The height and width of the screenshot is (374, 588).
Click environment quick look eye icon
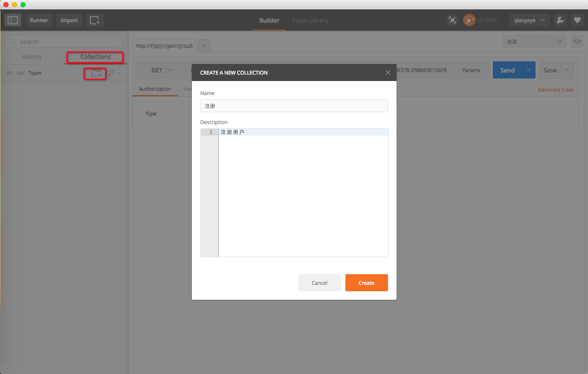pos(577,41)
